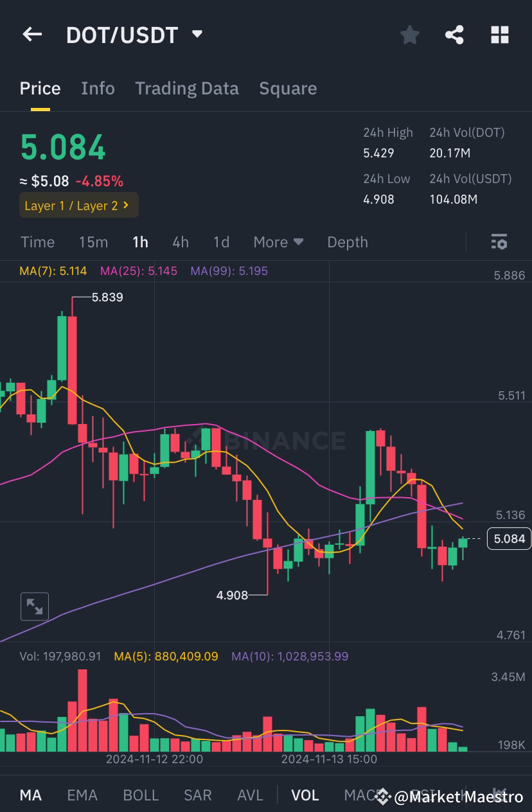
Task: Open the Layer 1 / Layer 2 tag details
Action: 78,206
